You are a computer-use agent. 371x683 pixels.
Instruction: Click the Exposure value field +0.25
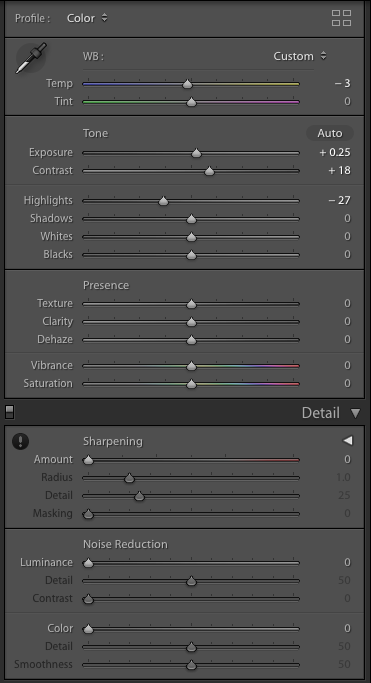click(x=334, y=152)
